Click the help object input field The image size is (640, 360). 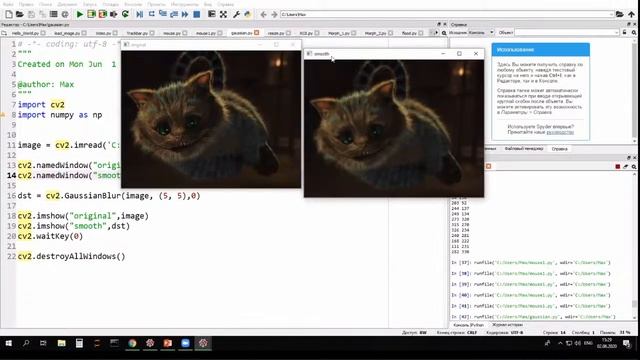pyautogui.click(x=567, y=32)
